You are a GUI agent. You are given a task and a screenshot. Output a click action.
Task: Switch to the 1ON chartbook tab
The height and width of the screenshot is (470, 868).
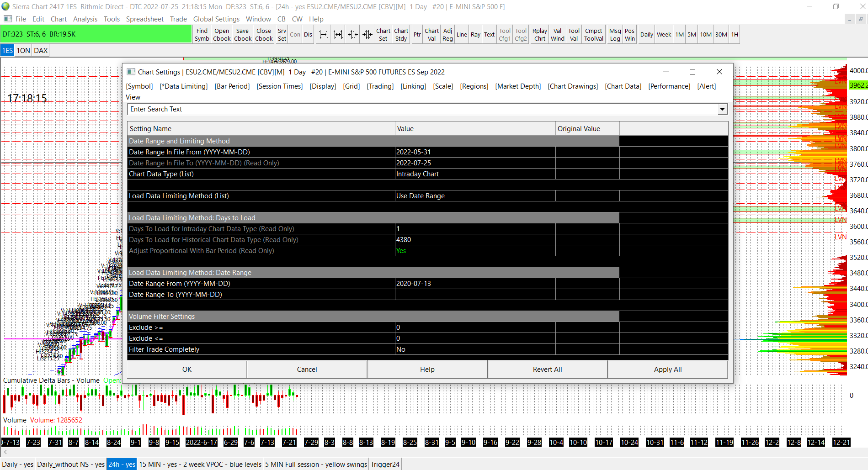tap(23, 51)
